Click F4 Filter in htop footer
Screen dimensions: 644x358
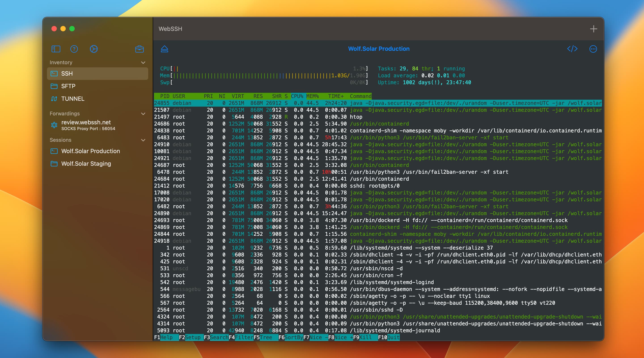click(241, 337)
